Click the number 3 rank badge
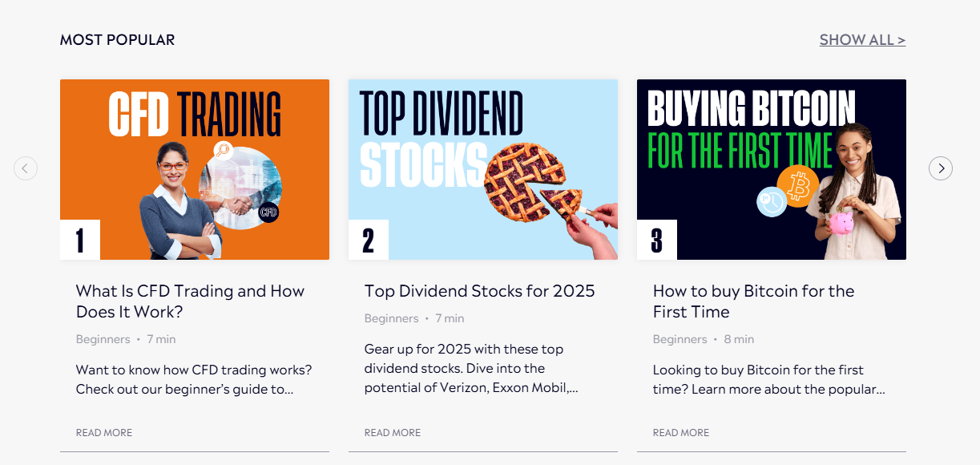This screenshot has height=465, width=980. point(657,240)
